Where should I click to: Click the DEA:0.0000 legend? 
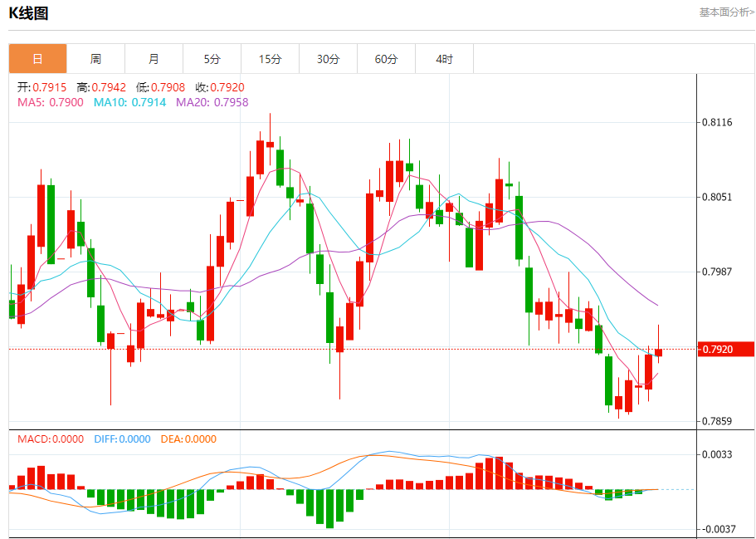[188, 439]
